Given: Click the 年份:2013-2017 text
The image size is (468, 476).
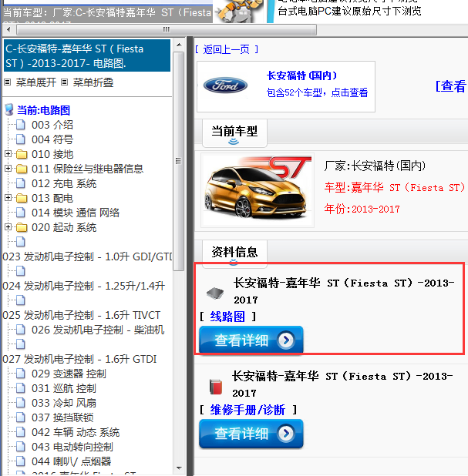Looking at the screenshot, I should [x=362, y=209].
